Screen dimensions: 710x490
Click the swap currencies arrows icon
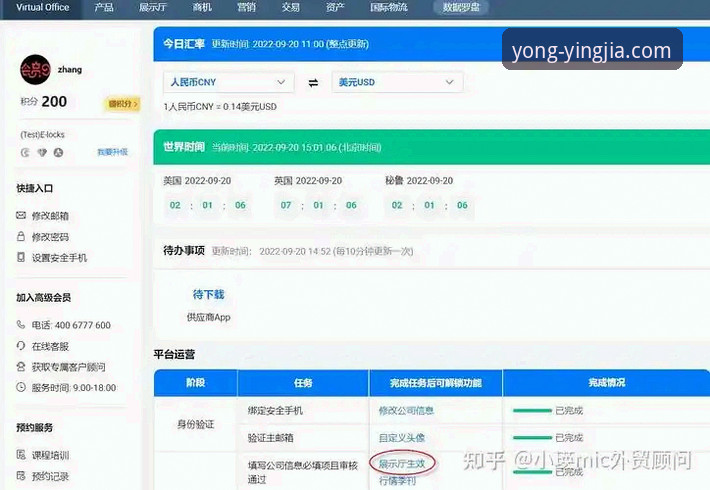click(x=313, y=83)
